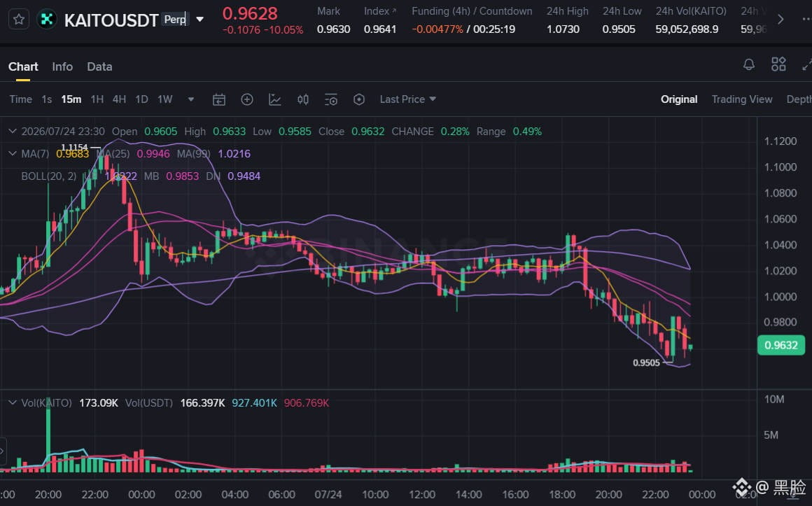Open the three-dot more options menu
The image size is (812, 506).
click(x=806, y=20)
